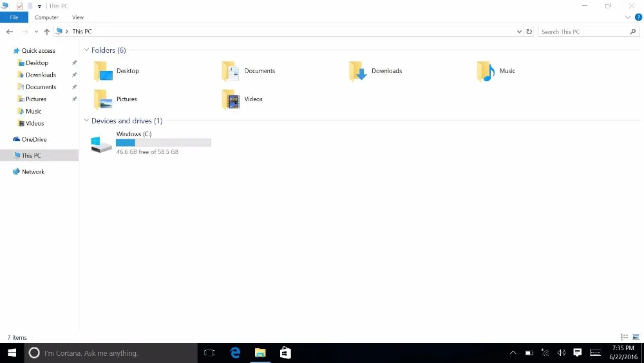644x363 pixels.
Task: Open the network tray icon
Action: coord(545,353)
